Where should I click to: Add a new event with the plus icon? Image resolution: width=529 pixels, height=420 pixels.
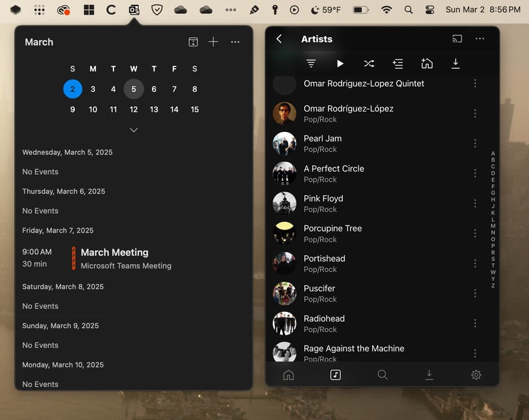[213, 42]
